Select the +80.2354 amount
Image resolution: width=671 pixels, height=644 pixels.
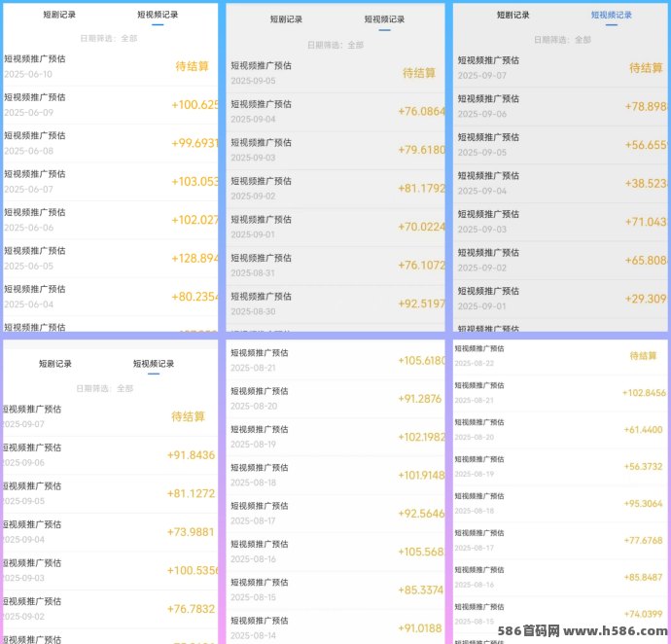click(194, 297)
